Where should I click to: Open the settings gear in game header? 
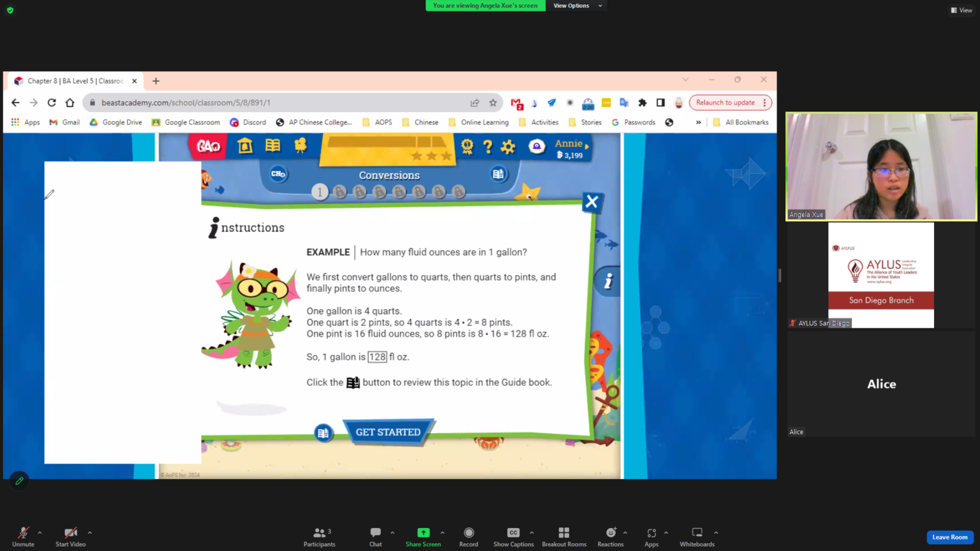(x=508, y=147)
